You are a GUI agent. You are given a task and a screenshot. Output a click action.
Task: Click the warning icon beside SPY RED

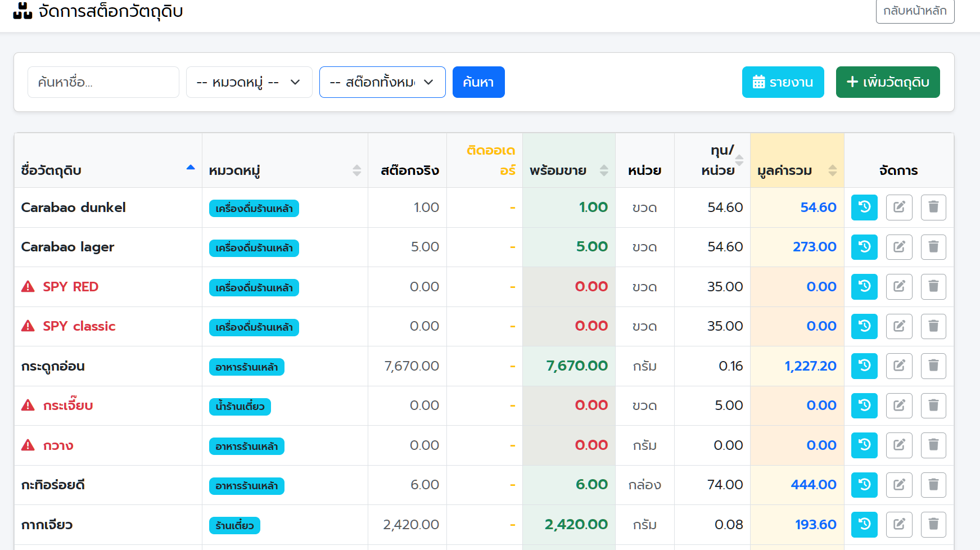[x=28, y=287]
